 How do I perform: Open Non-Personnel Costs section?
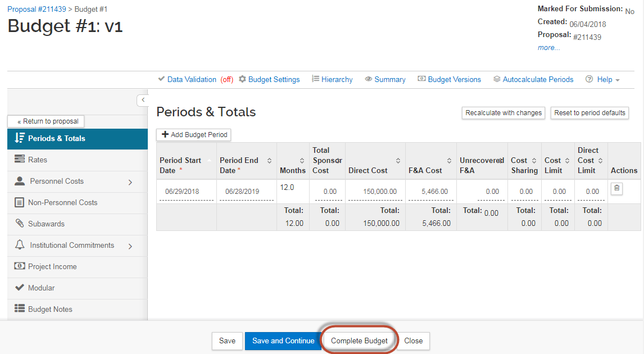point(78,203)
